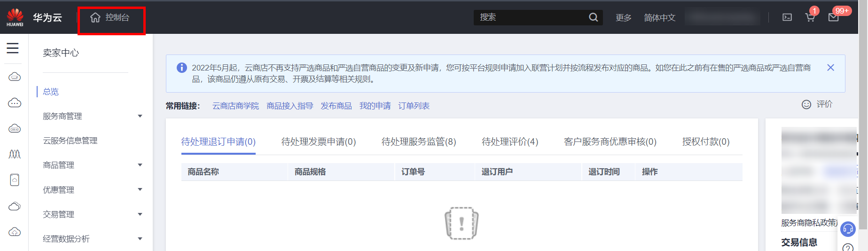This screenshot has height=251, width=868.
Task: Close the blue notification banner
Action: (x=830, y=68)
